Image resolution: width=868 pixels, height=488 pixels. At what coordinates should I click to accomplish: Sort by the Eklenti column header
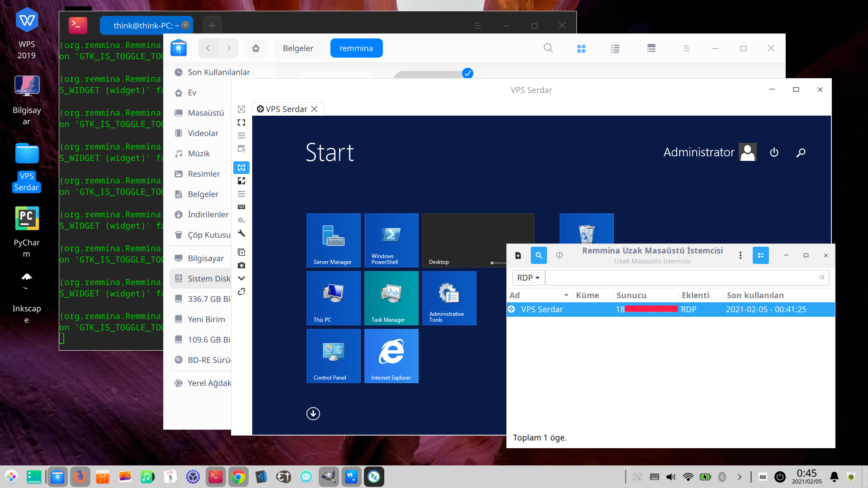701,295
